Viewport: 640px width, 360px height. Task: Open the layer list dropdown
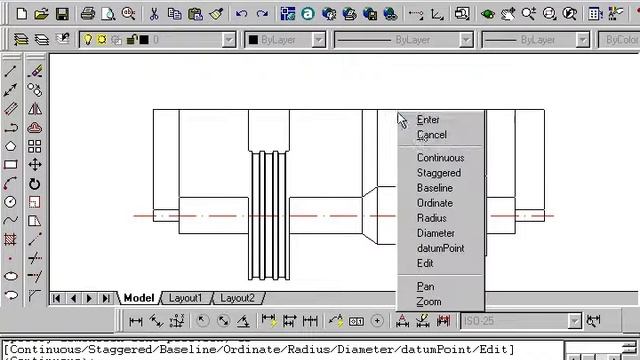229,40
